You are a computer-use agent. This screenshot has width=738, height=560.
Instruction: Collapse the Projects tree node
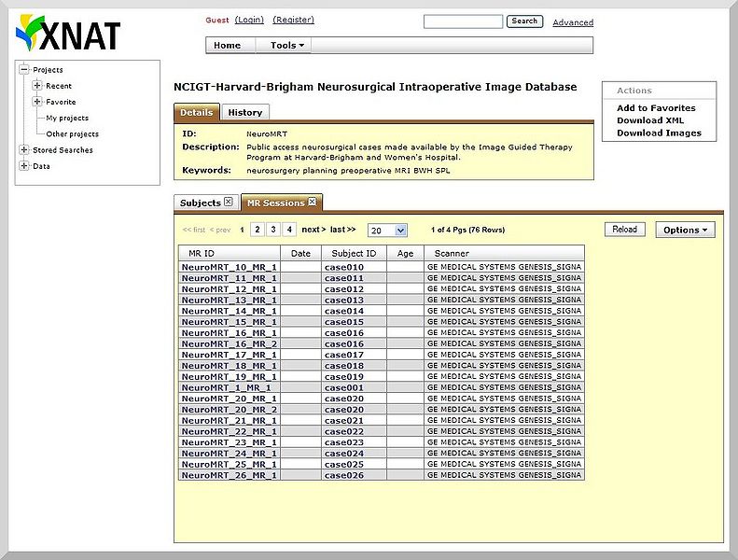click(x=24, y=70)
